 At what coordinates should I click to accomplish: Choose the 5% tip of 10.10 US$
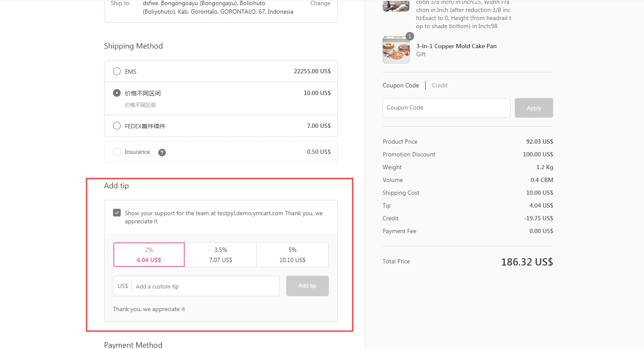pos(292,254)
